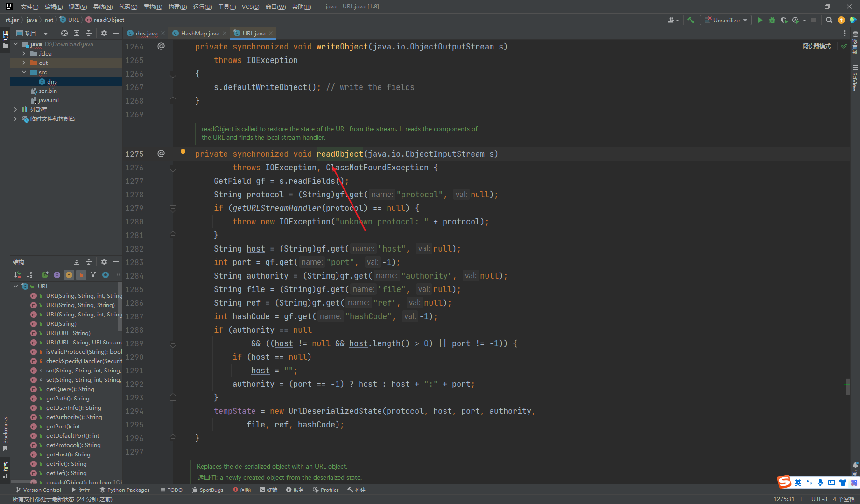Click the build hammer icon
This screenshot has height=504, width=860.
click(691, 20)
